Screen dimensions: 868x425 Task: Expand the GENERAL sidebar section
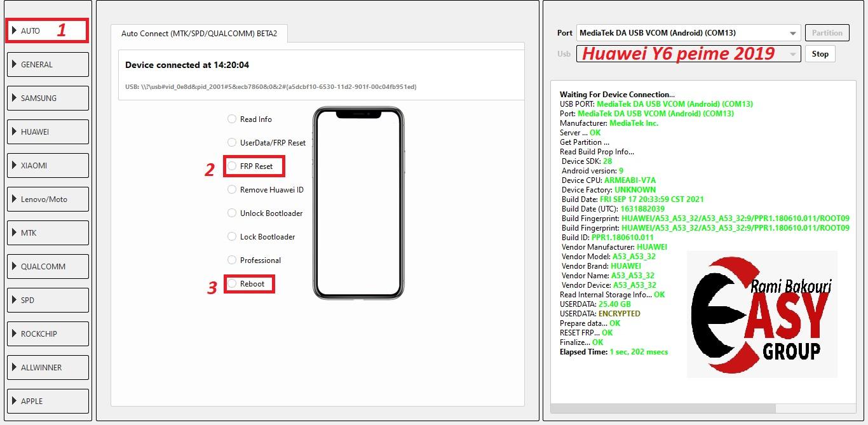pyautogui.click(x=48, y=64)
